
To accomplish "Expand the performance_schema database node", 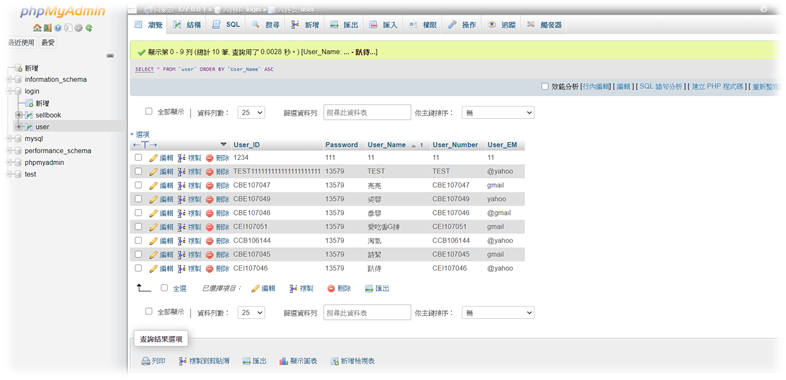I will 10,150.
